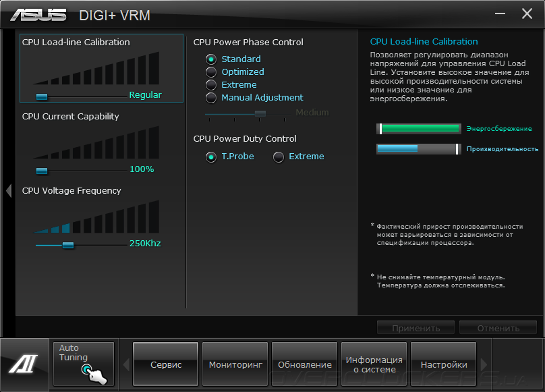Select Optimized power phase control
The image size is (545, 392).
[x=211, y=72]
